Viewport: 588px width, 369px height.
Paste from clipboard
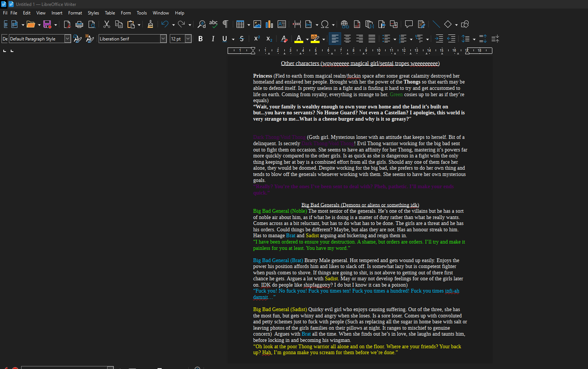pos(131,25)
